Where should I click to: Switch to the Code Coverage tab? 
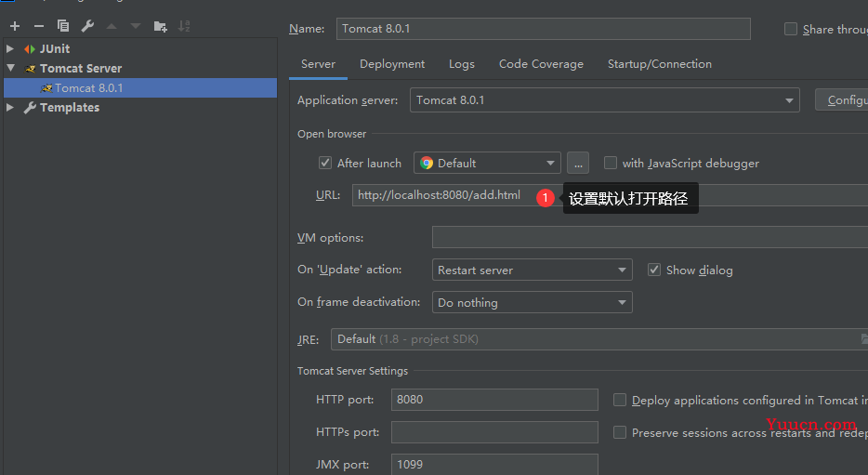[541, 64]
